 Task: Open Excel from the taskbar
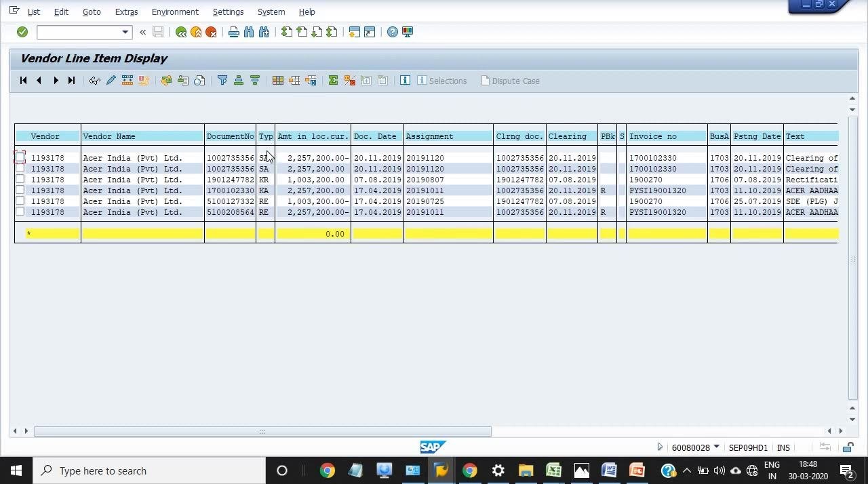pos(553,470)
